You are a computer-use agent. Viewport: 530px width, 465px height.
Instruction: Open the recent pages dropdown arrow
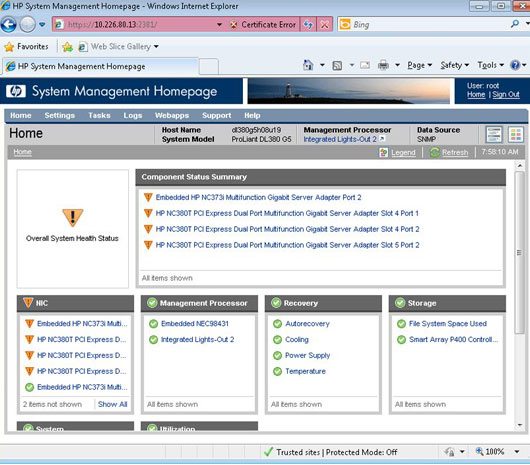[x=42, y=25]
